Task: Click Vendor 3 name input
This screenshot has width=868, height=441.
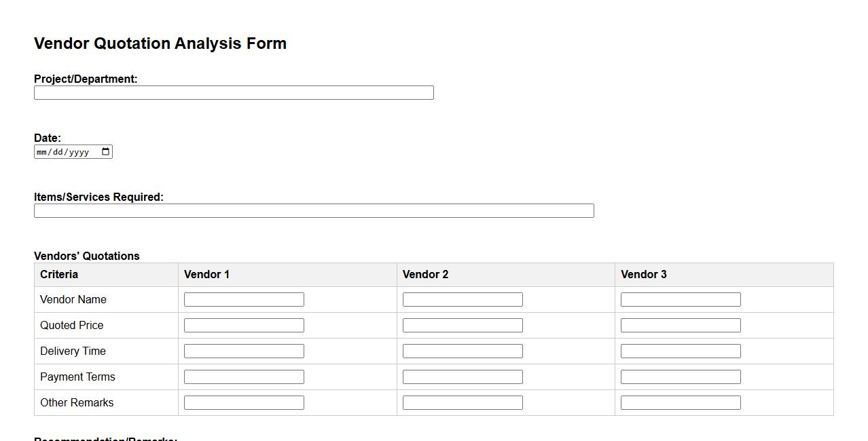Action: (x=681, y=300)
